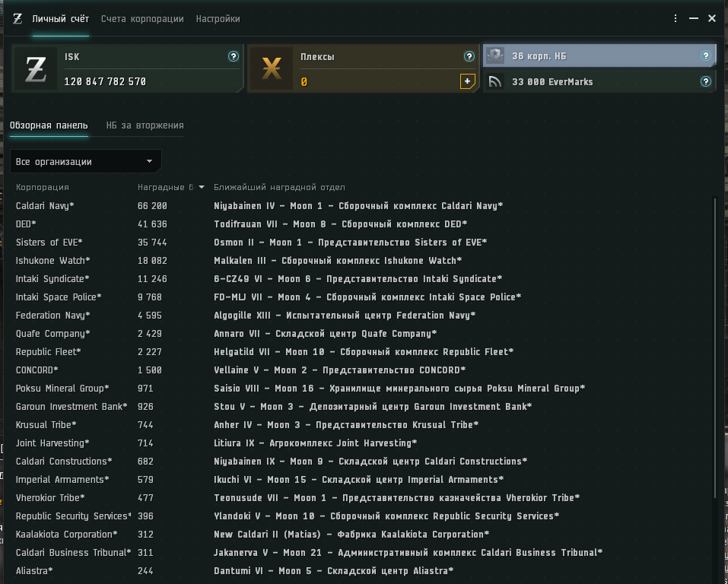The height and width of the screenshot is (584, 728).
Task: Click the vertical scrollbar of corporation list
Action: tap(714, 348)
